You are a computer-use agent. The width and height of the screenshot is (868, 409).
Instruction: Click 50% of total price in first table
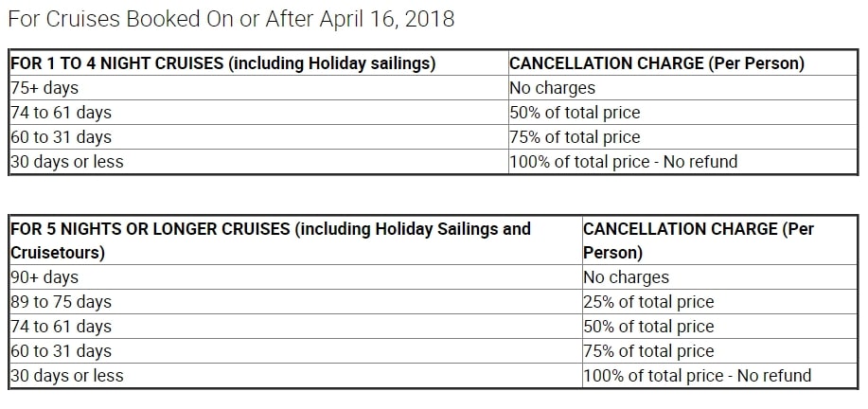coord(683,113)
